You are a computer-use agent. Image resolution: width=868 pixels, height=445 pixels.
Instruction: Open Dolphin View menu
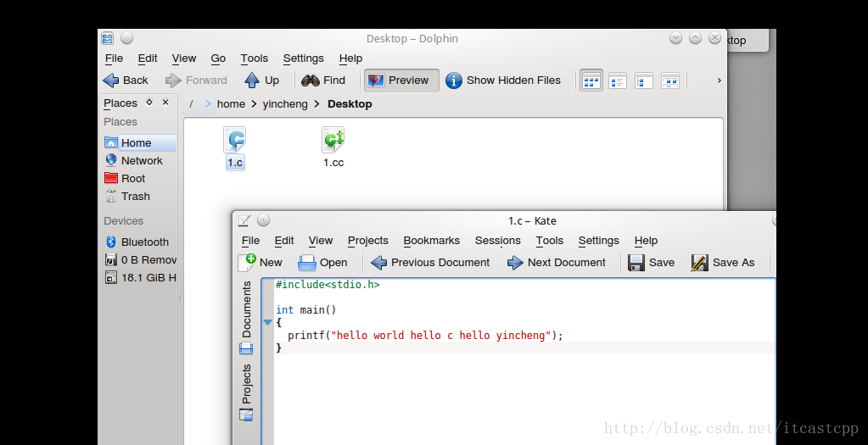(184, 58)
